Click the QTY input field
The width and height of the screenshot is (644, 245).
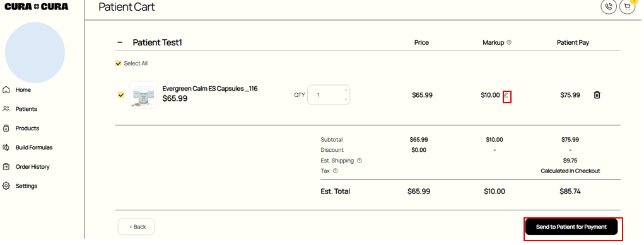pos(329,95)
